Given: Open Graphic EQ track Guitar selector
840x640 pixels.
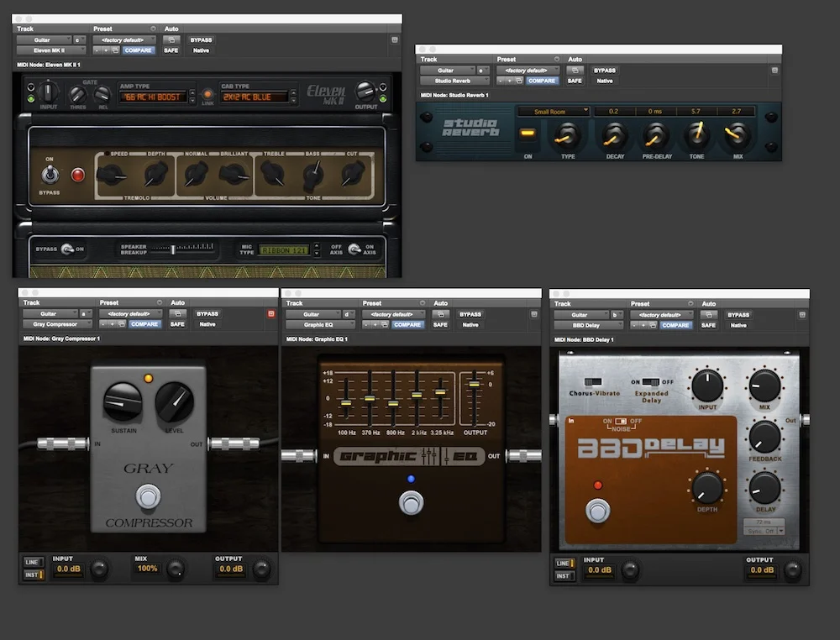Looking at the screenshot, I should [x=313, y=314].
